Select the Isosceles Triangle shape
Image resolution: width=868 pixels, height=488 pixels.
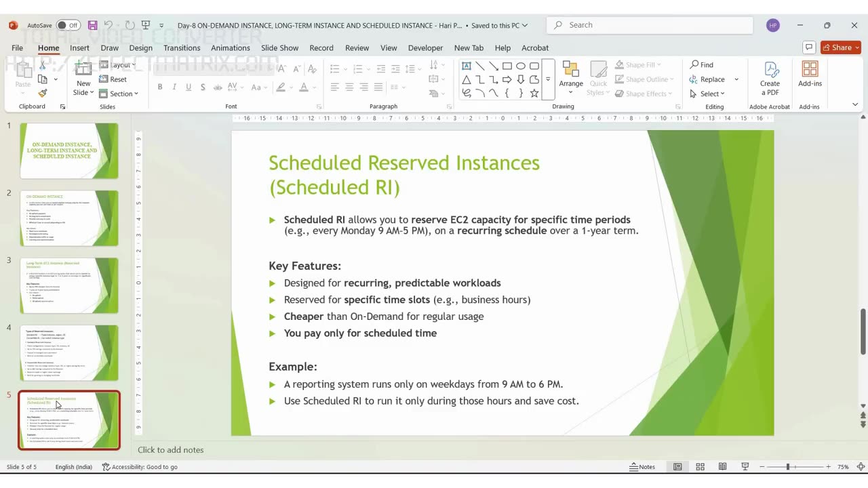[x=467, y=79]
